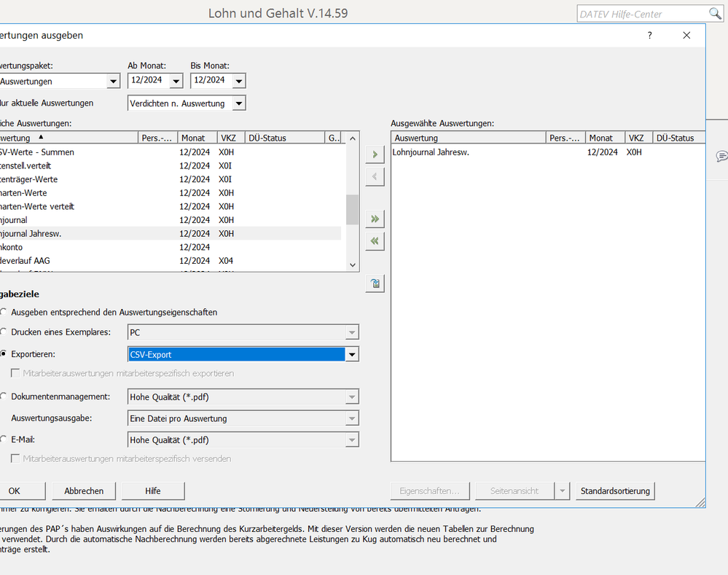
Task: Sort selected list by DÜ-Status column header
Action: click(x=678, y=138)
